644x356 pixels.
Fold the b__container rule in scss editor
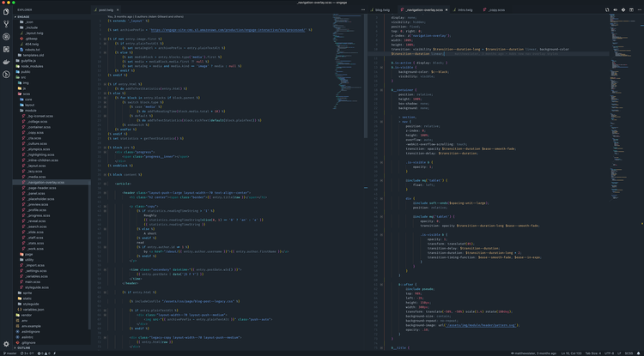381,90
